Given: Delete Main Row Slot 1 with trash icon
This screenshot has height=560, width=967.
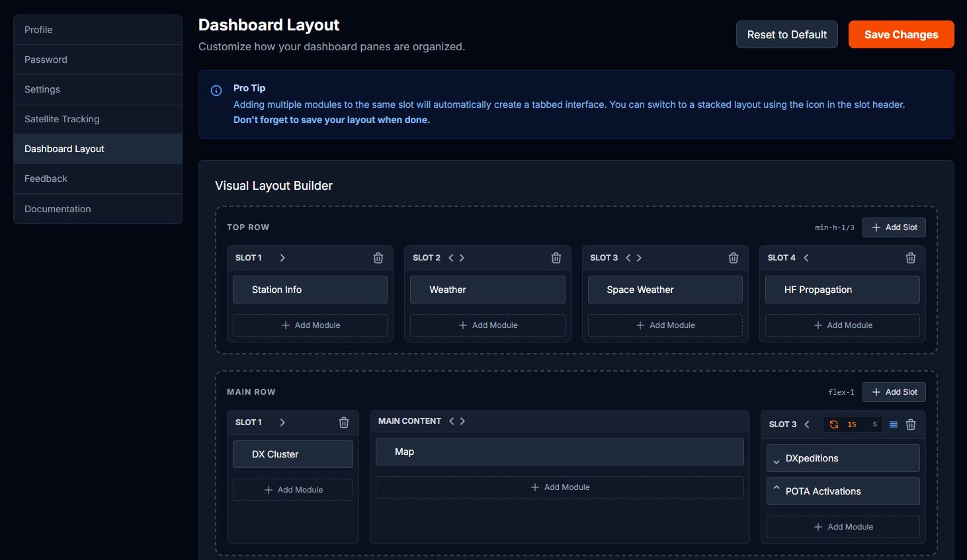Looking at the screenshot, I should pyautogui.click(x=344, y=422).
